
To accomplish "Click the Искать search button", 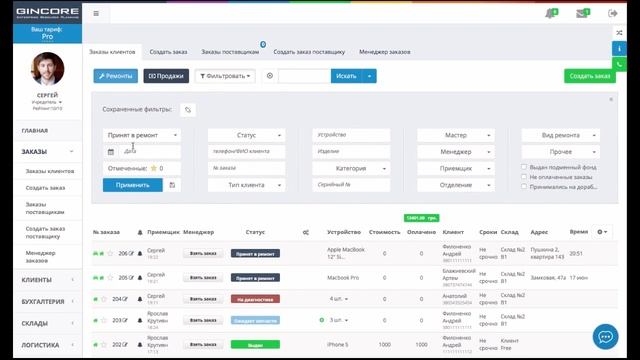I will (346, 76).
